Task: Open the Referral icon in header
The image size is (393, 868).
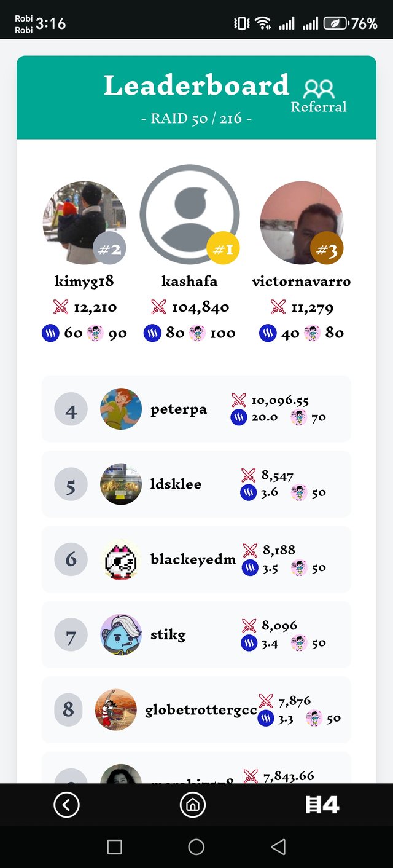Action: pos(319,95)
